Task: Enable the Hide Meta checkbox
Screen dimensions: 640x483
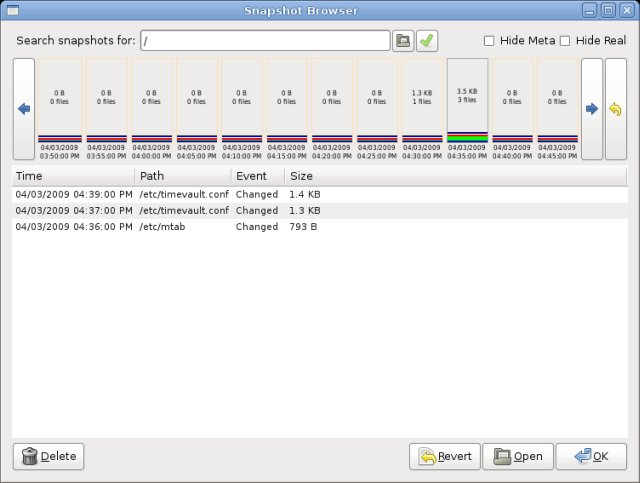Action: click(489, 41)
